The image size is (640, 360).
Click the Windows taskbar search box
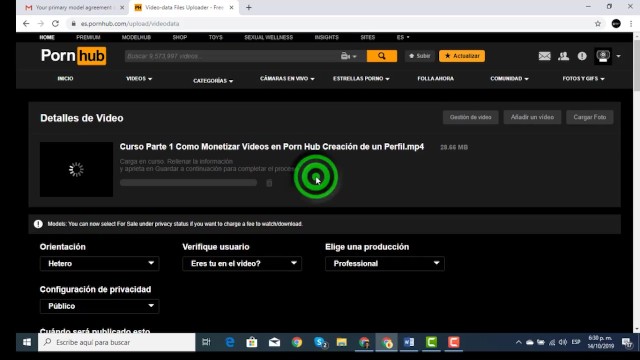tap(117, 342)
